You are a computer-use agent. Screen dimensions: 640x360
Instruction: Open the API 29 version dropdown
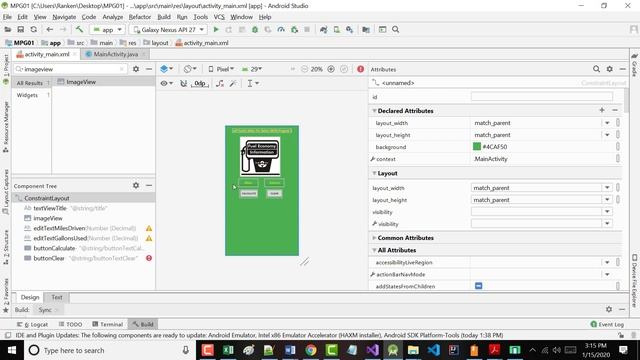(252, 69)
